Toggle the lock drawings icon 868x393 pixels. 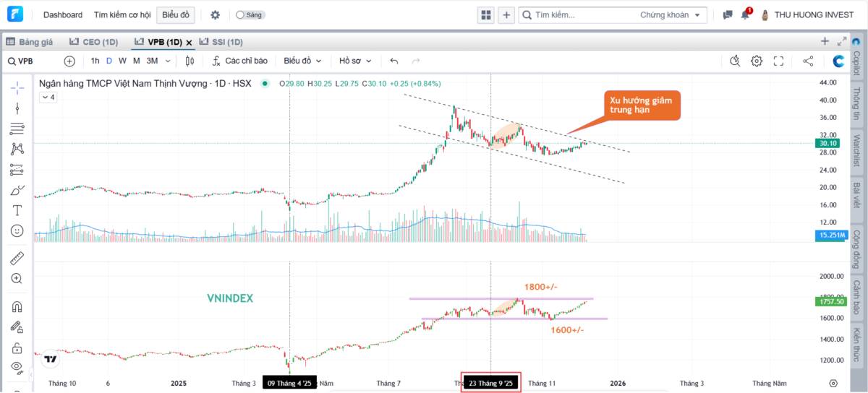[17, 348]
